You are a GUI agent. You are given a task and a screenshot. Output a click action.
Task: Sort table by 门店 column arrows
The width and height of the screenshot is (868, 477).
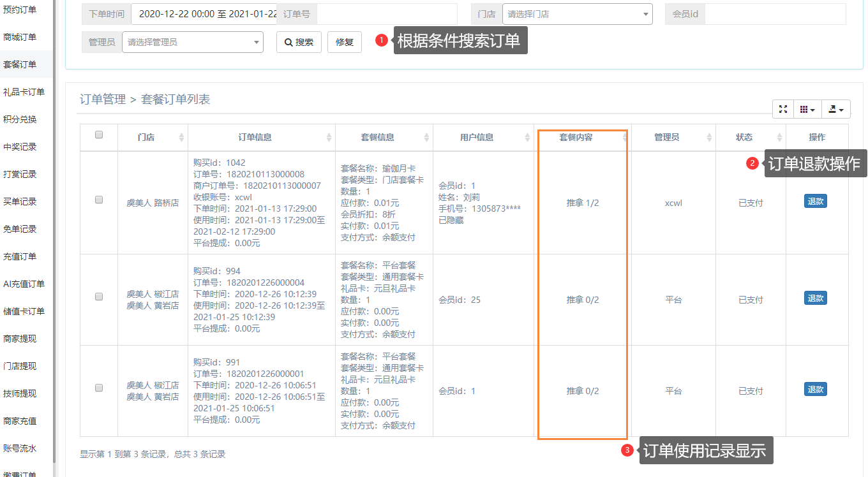(181, 138)
